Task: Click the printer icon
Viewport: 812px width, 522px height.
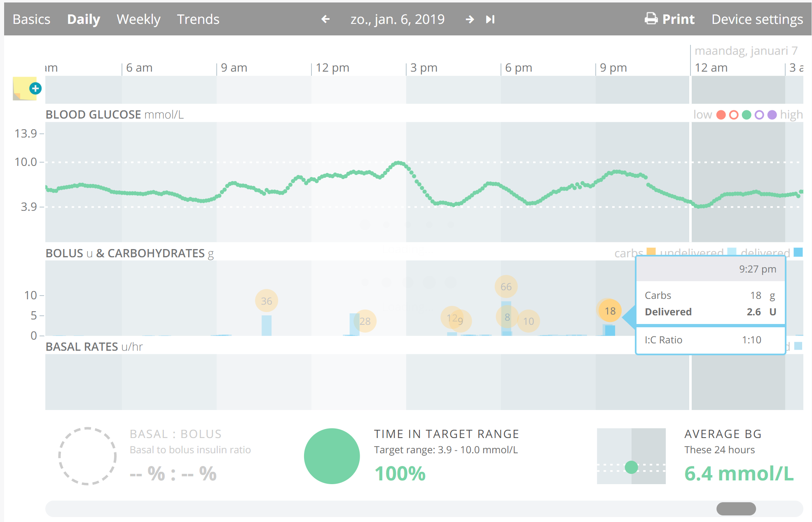Action: (x=651, y=19)
